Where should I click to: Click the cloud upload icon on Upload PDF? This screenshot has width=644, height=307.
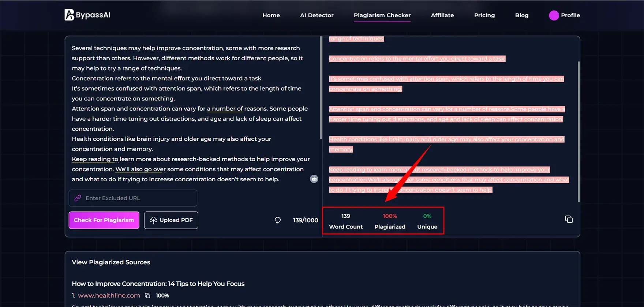(x=153, y=220)
